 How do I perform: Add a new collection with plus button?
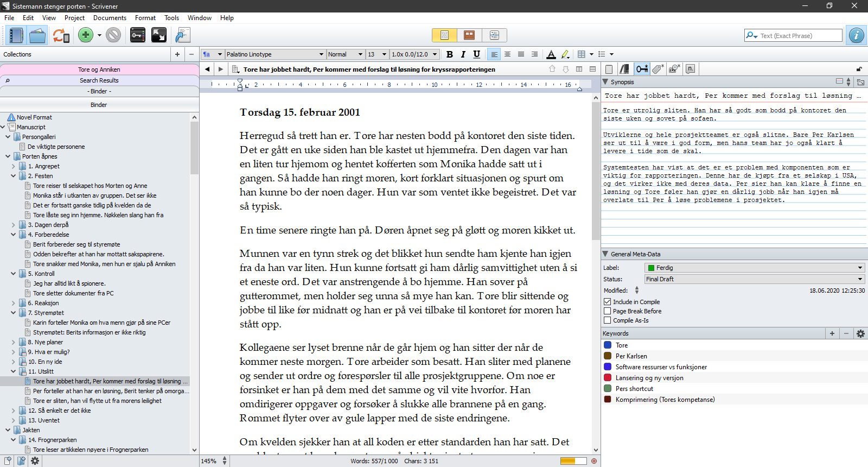click(x=177, y=54)
